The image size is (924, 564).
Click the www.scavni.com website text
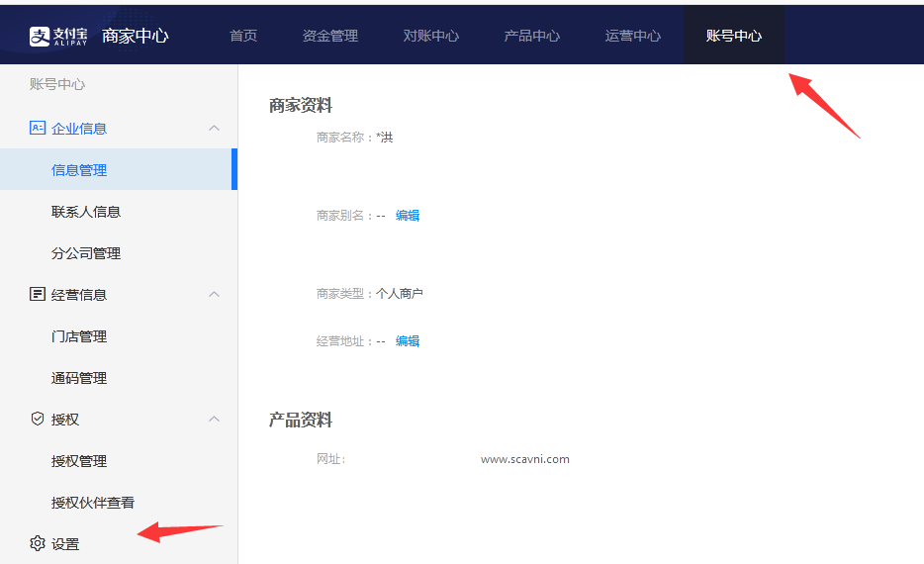(525, 459)
